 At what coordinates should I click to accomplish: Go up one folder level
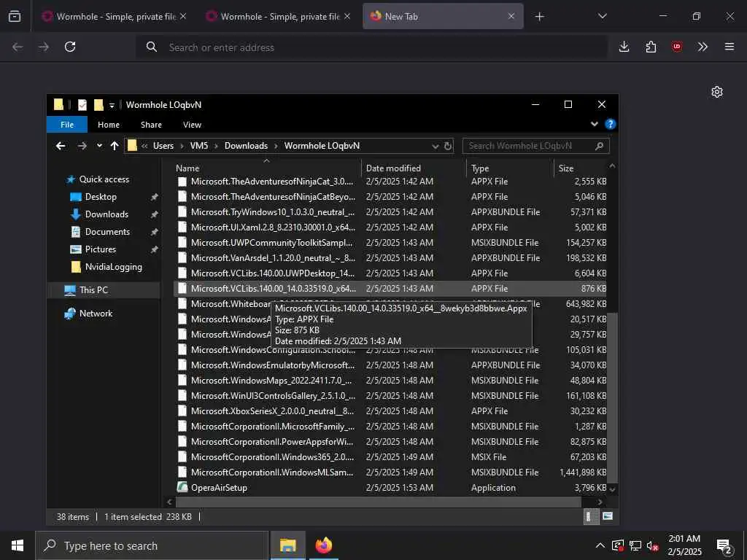[115, 146]
